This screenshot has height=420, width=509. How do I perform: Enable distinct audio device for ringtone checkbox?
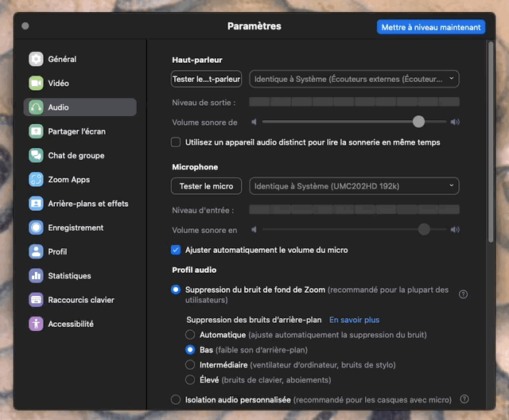point(176,142)
